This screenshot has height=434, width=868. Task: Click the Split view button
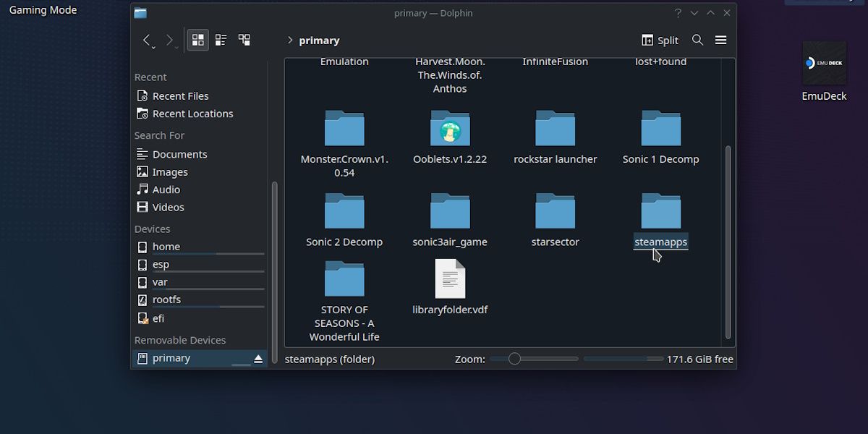coord(659,40)
